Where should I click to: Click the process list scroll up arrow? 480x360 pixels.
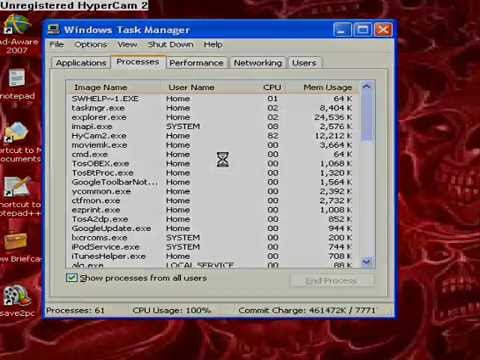tap(367, 87)
